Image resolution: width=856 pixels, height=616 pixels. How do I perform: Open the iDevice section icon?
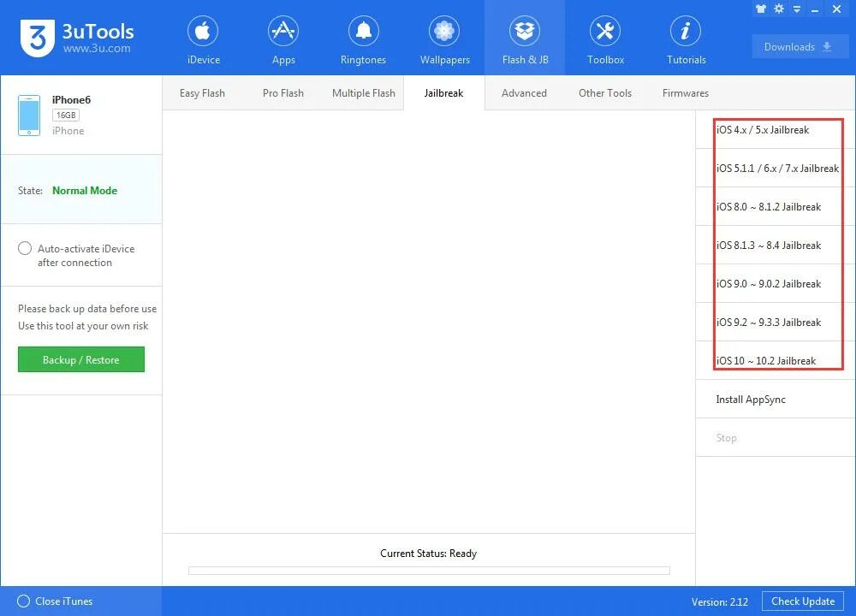tap(203, 32)
